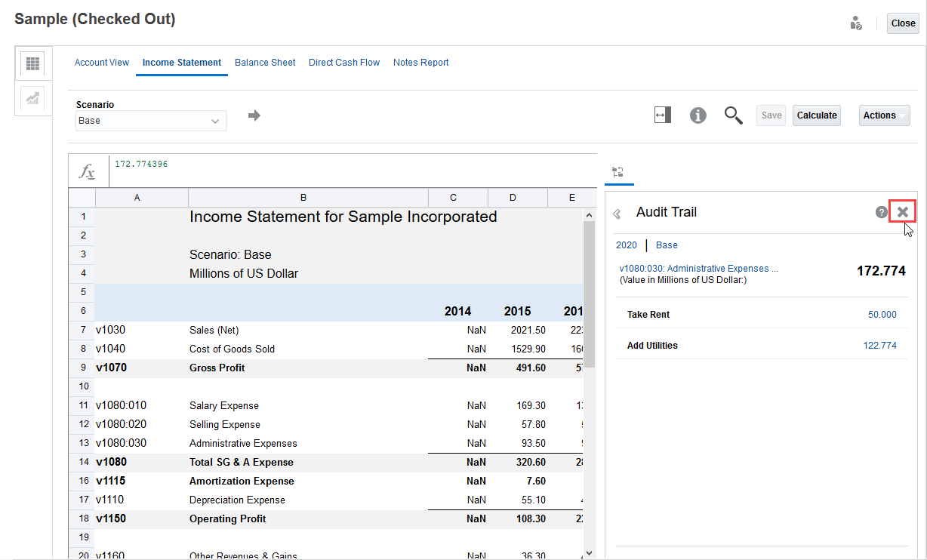This screenshot has width=927, height=560.
Task: Select the chart view sidebar icon
Action: coord(33,98)
